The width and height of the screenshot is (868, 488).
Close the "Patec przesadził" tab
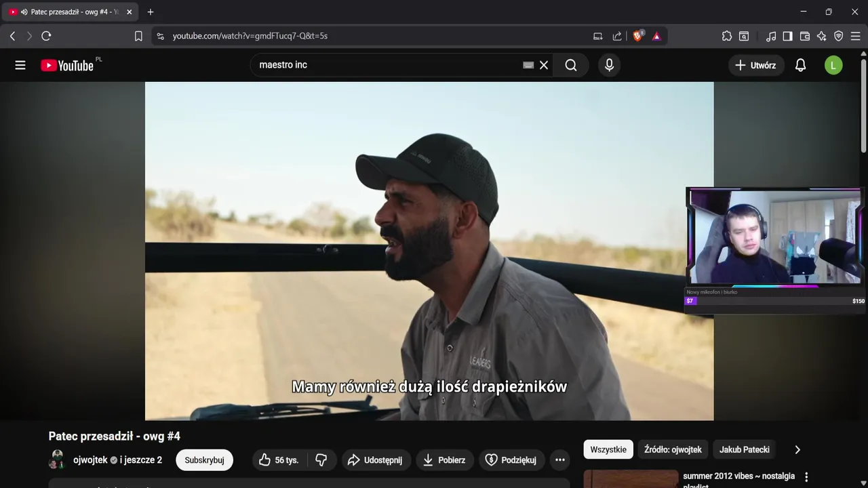[x=129, y=12]
